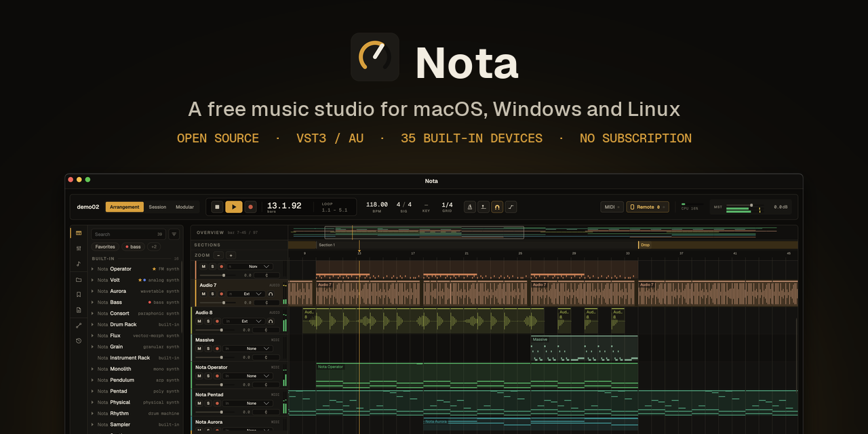Solo the Nota Operator track
Screen dimensions: 868x434
tap(208, 376)
